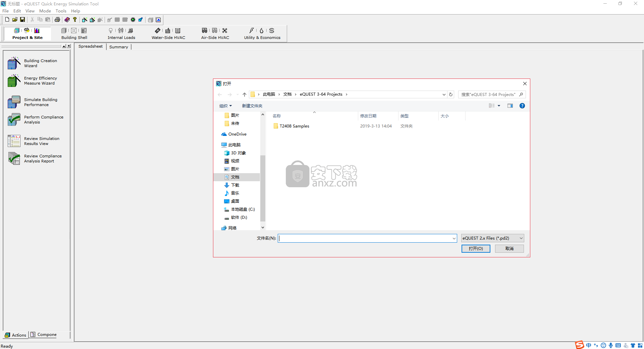Click the computer equipment icon above Internal Loads
Screen dimensions: 644x349
pos(131,31)
